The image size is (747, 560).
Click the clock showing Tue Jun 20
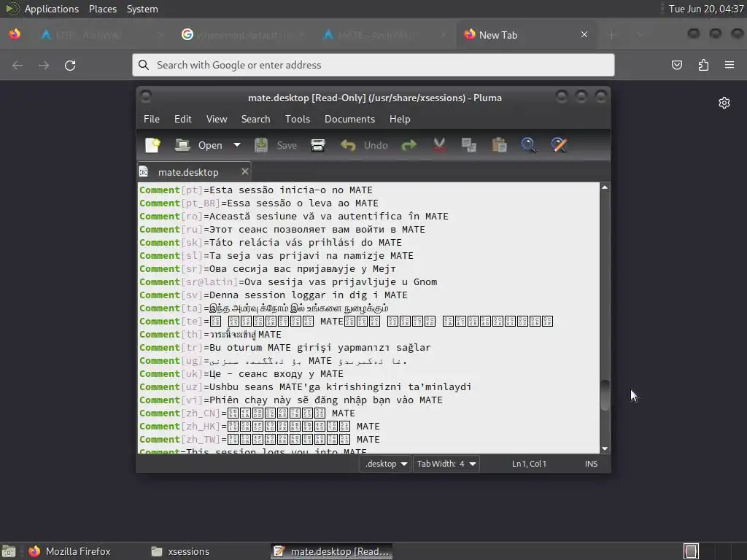(705, 9)
